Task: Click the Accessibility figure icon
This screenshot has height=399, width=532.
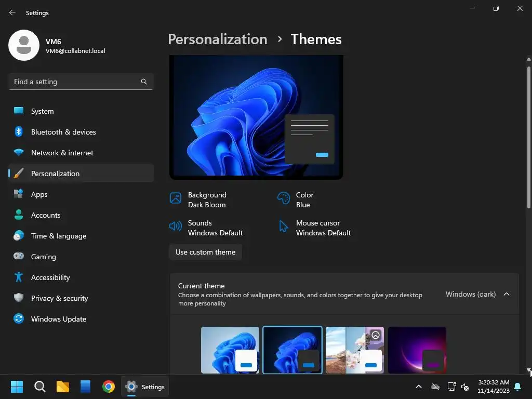Action: [x=19, y=277]
